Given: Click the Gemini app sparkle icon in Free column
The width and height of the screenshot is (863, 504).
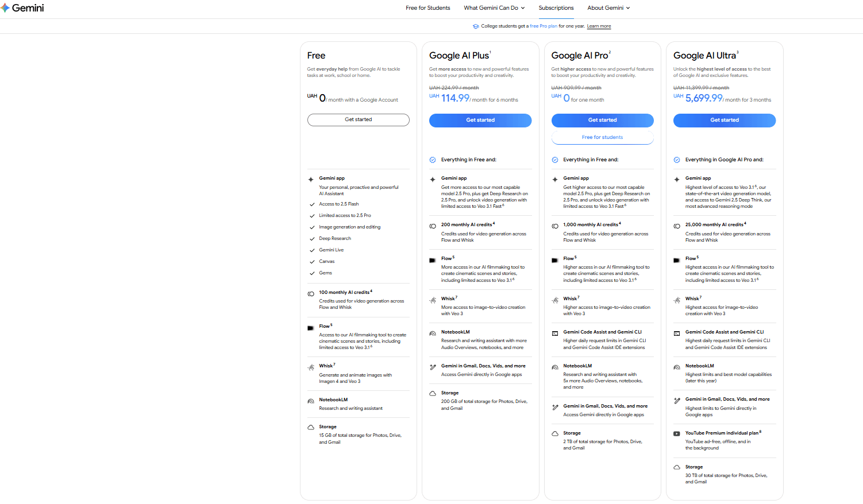Looking at the screenshot, I should [310, 178].
